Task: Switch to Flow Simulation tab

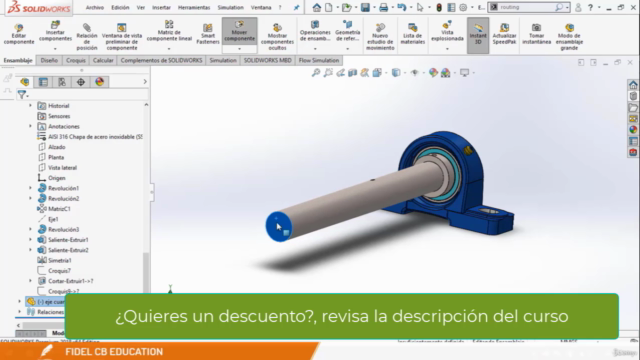Action: (319, 60)
